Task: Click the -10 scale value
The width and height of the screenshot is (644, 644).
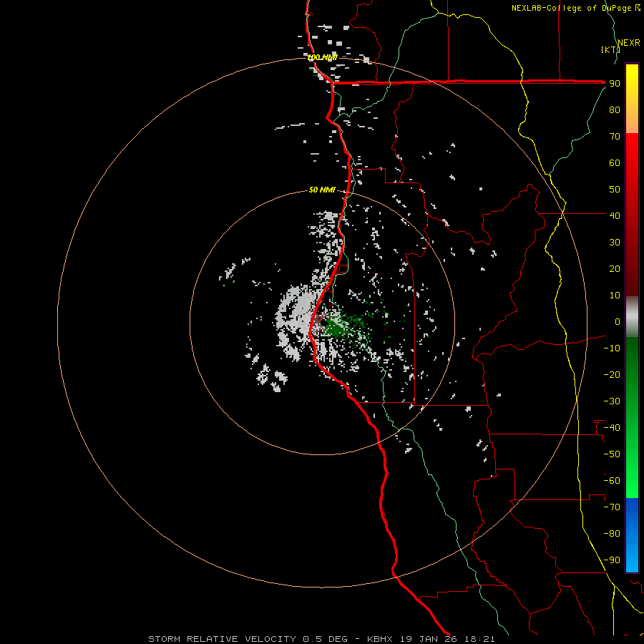Action: 612,348
